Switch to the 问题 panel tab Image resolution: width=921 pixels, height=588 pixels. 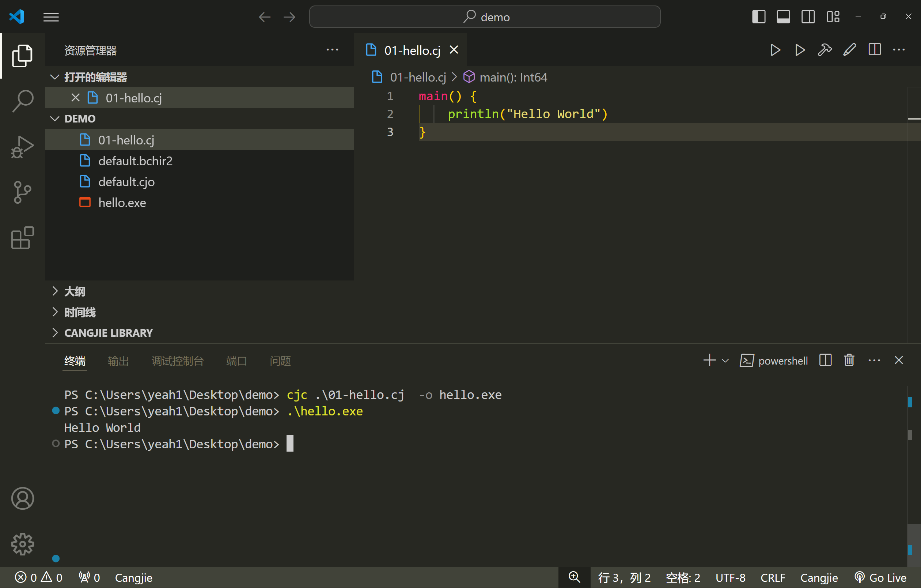coord(280,361)
